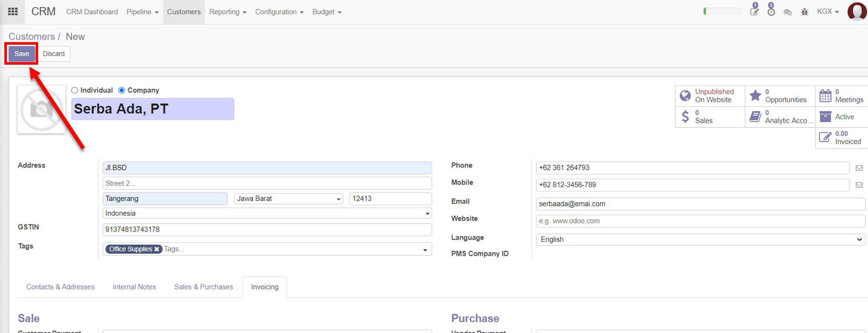Screen dimensions: 868x333
Task: Click the Save button
Action: 22,54
